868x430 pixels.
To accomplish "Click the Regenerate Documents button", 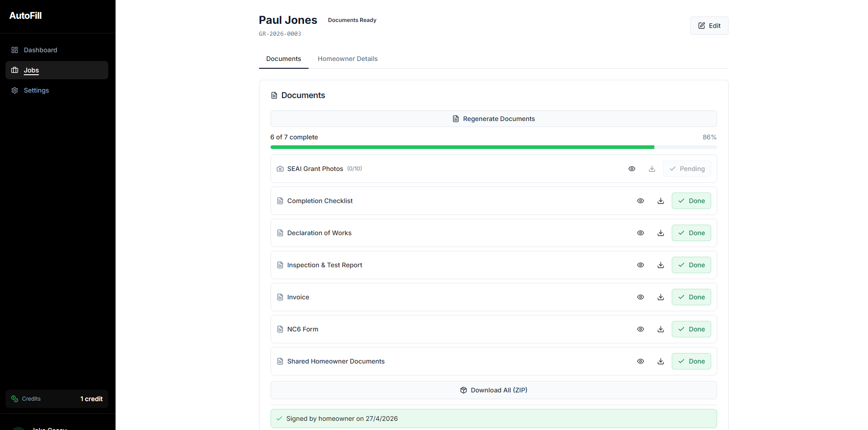I will (493, 119).
